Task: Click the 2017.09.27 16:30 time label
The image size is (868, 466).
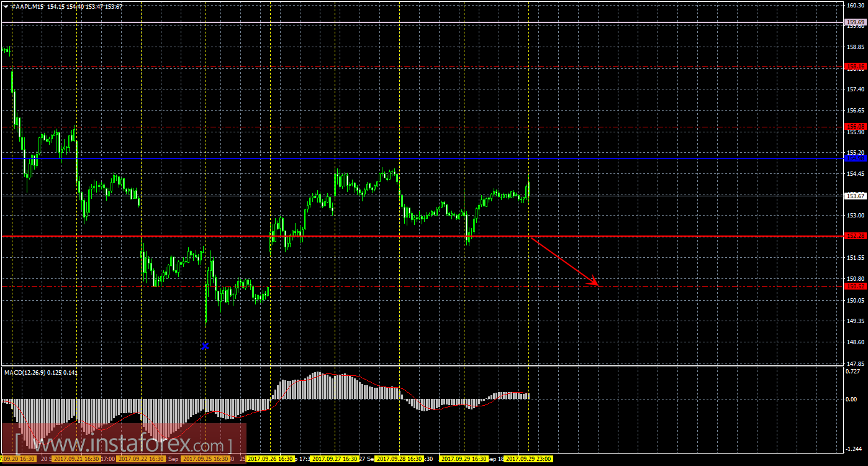Action: (335, 459)
